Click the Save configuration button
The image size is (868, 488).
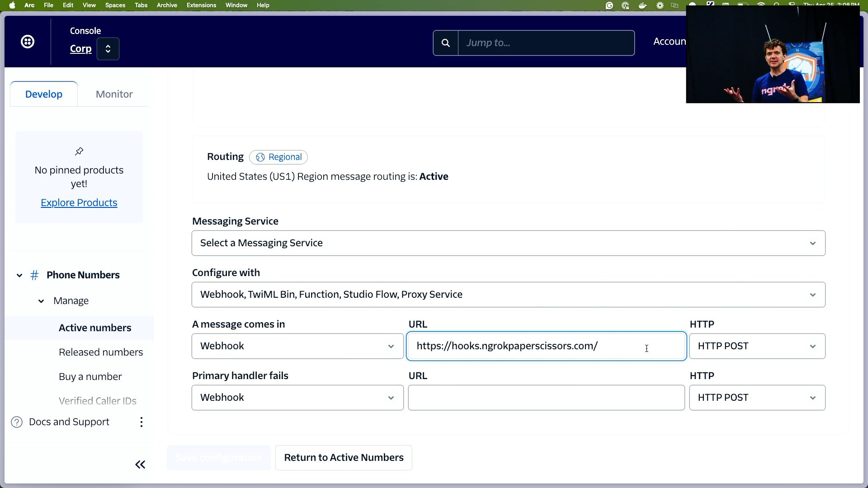(219, 458)
